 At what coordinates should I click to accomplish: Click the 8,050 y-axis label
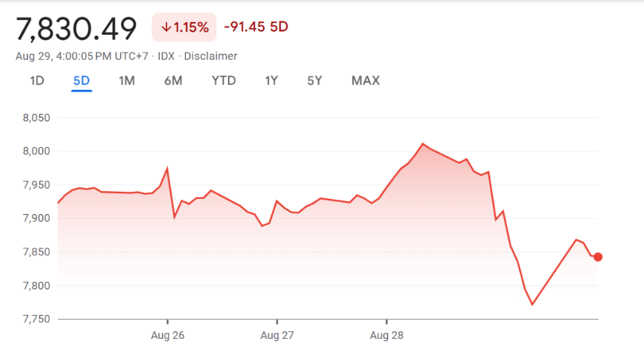[x=36, y=118]
